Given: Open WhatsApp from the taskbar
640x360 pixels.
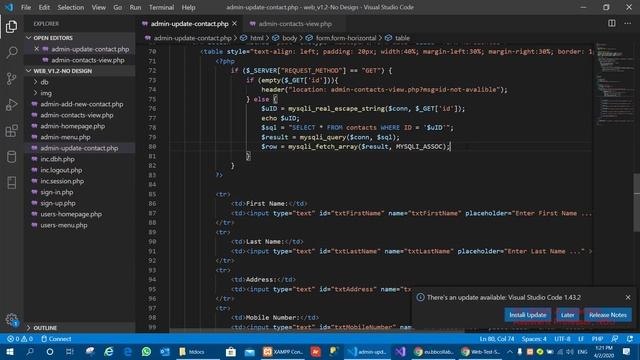Looking at the screenshot, I should pyautogui.click(x=146, y=351).
